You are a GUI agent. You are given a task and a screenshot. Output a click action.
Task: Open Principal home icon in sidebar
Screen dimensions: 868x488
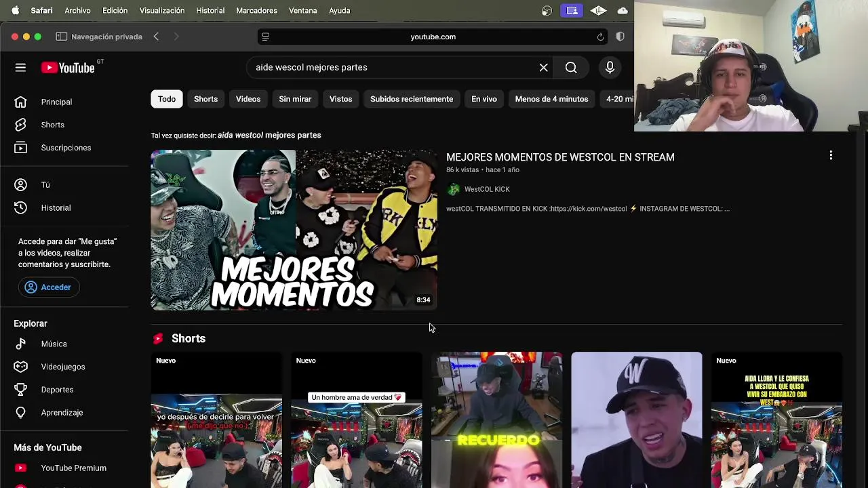coord(20,102)
